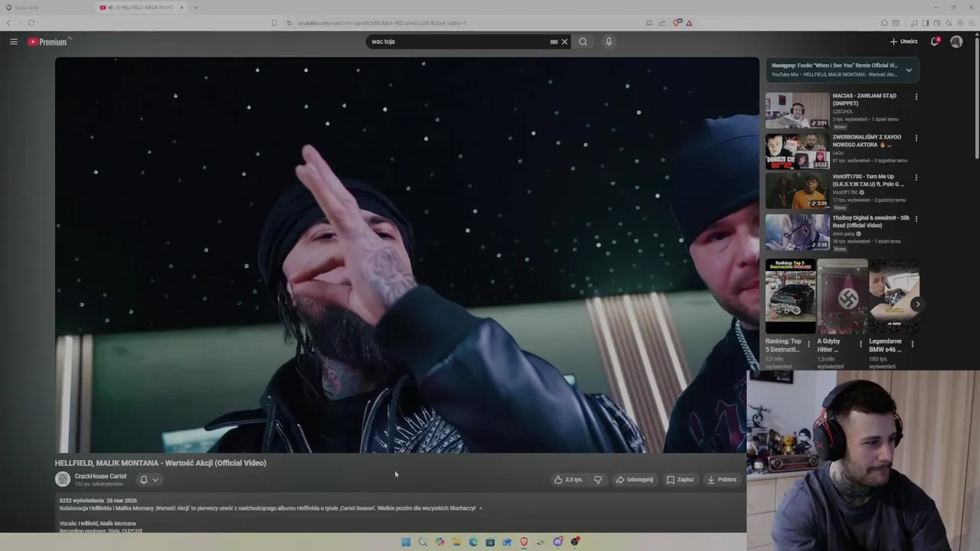The image size is (980, 551).
Task: Run search with the magnifier button
Action: [583, 41]
